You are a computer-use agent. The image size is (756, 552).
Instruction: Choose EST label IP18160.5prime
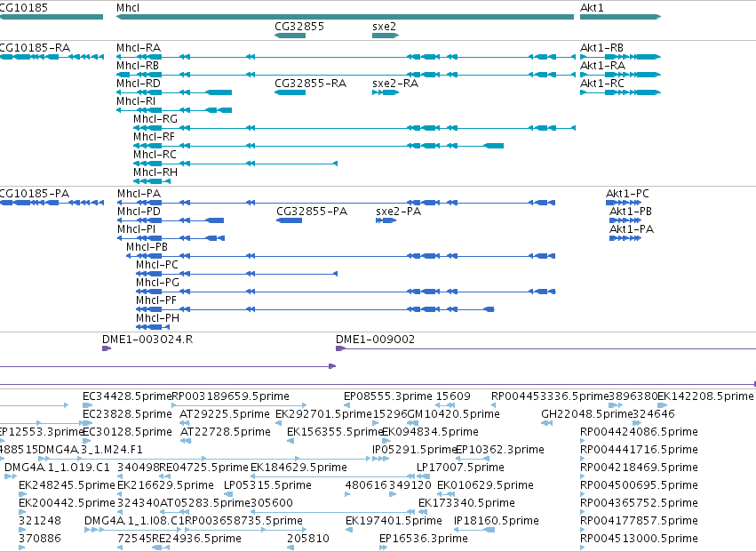497,521
